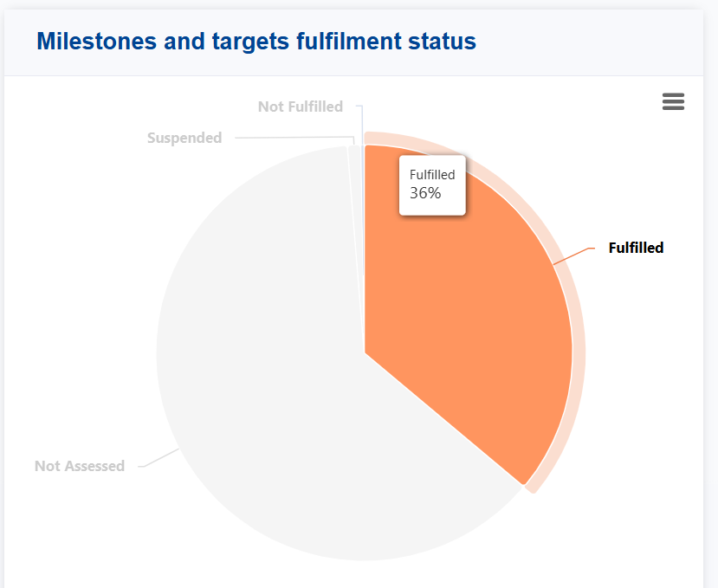Click the word Fulfilled inside the tooltip
This screenshot has height=588, width=718.
[x=432, y=175]
